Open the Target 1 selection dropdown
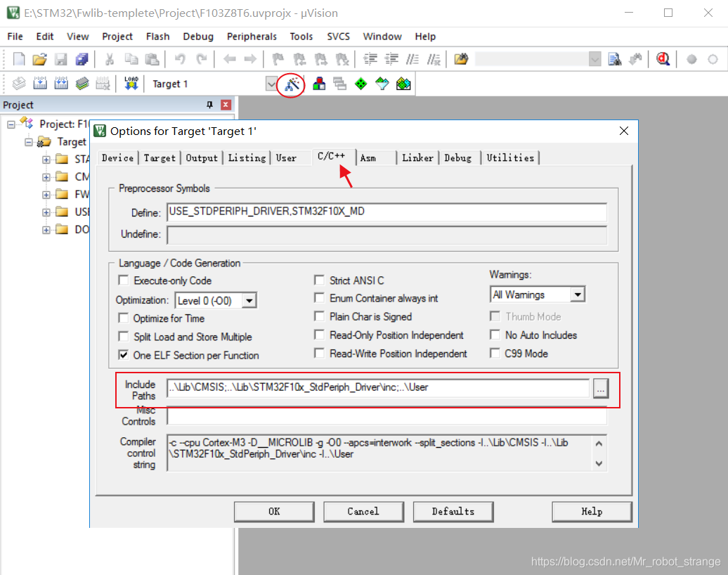728x575 pixels. (272, 84)
